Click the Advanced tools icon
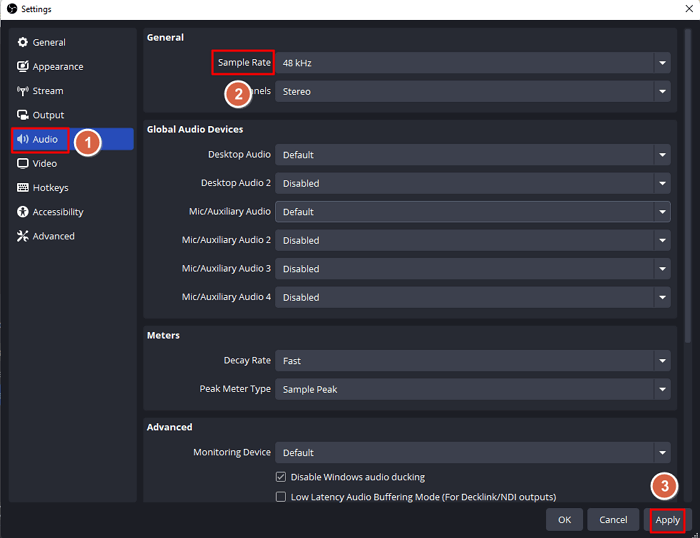 [22, 236]
